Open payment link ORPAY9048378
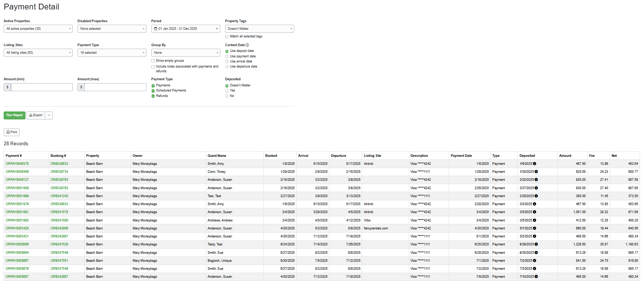644x281 pixels. (x=17, y=164)
